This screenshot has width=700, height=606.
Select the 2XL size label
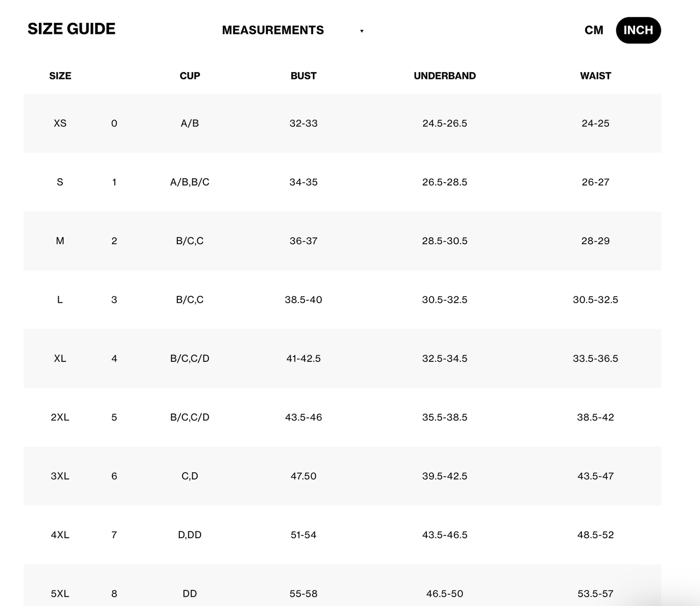pyautogui.click(x=60, y=417)
